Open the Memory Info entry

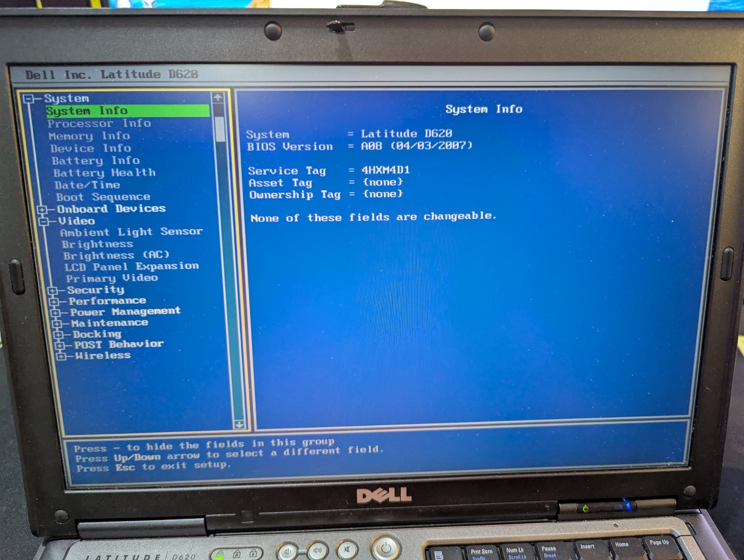pos(89,136)
